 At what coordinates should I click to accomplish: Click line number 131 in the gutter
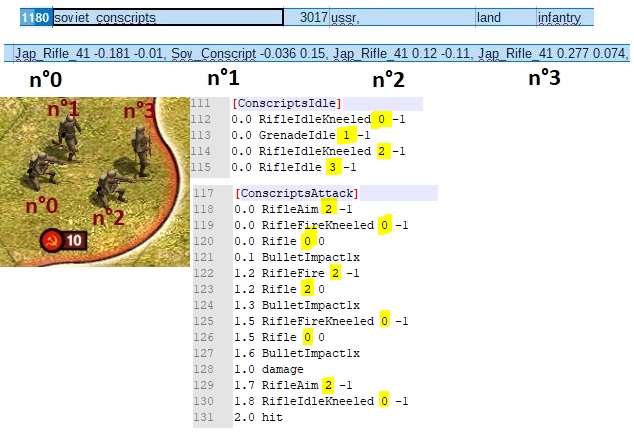203,417
